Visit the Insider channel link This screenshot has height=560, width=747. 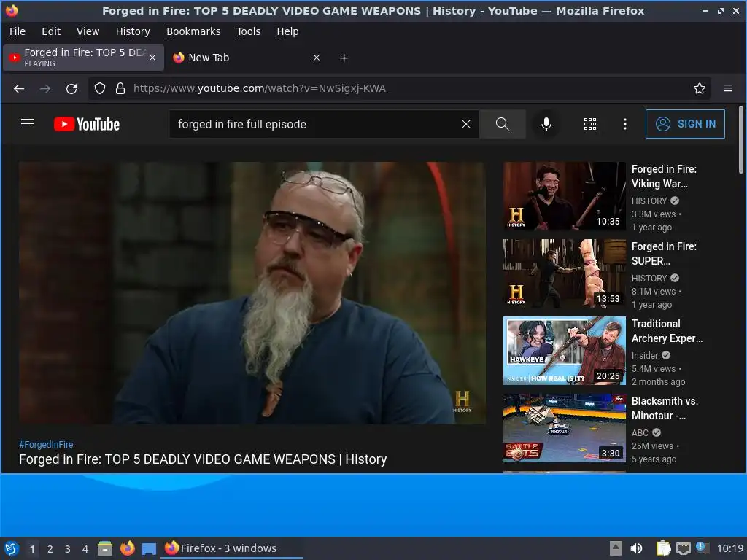pos(645,355)
